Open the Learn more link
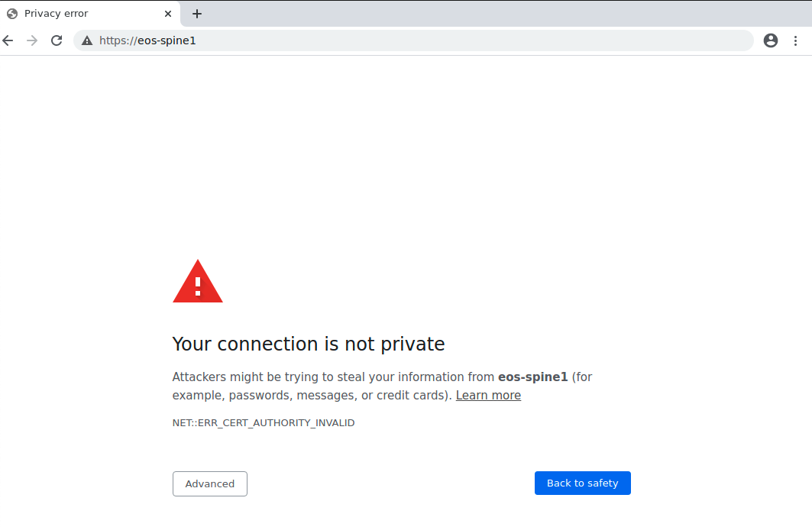Image resolution: width=812 pixels, height=527 pixels. (x=488, y=396)
